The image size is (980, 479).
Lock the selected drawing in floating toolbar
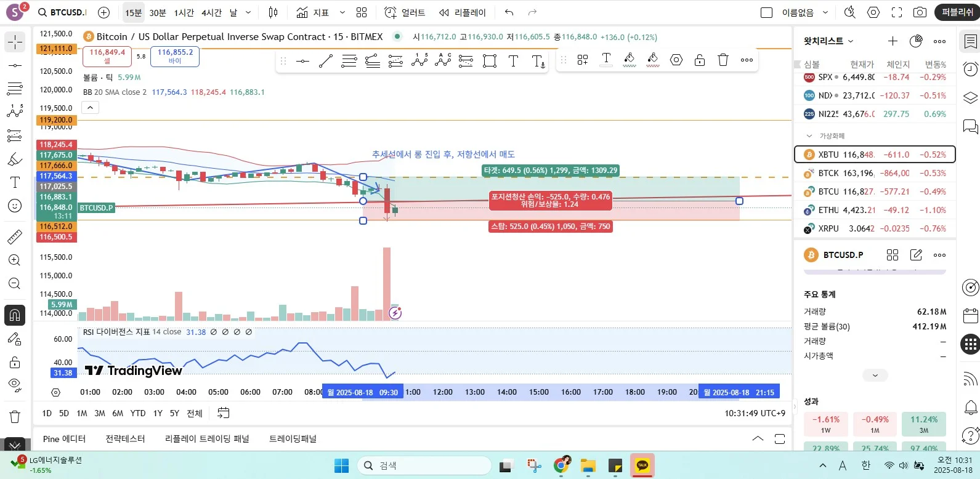(700, 60)
